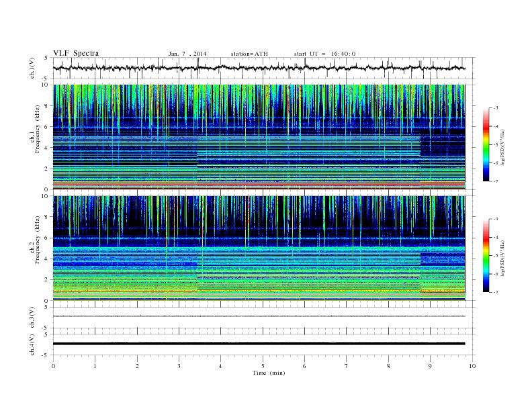Select the "start UT = 16:40:0" header text

(x=324, y=54)
